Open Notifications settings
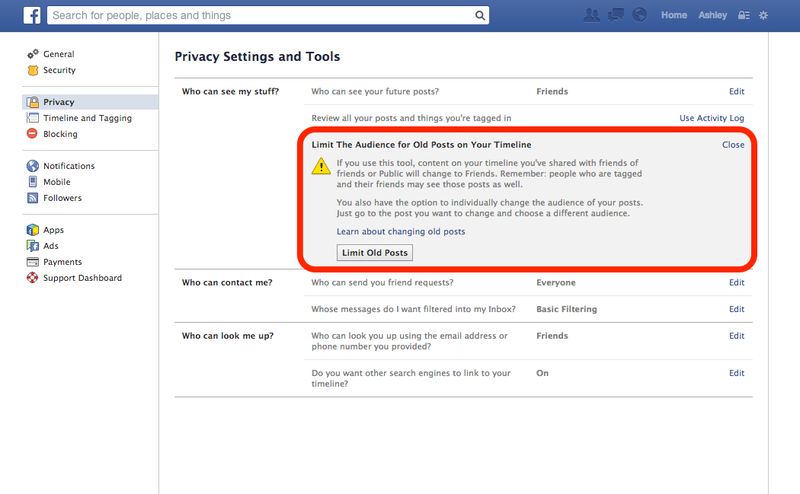This screenshot has height=494, width=800. point(69,166)
